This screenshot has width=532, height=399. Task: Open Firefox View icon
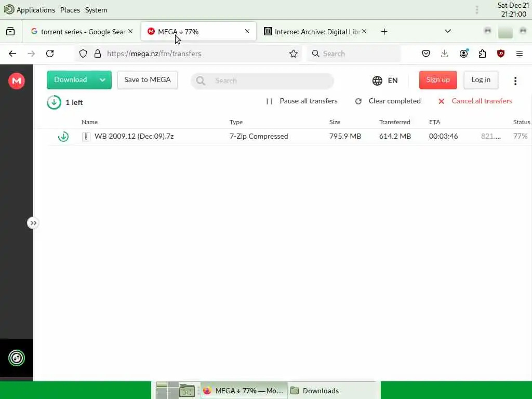coord(10,32)
